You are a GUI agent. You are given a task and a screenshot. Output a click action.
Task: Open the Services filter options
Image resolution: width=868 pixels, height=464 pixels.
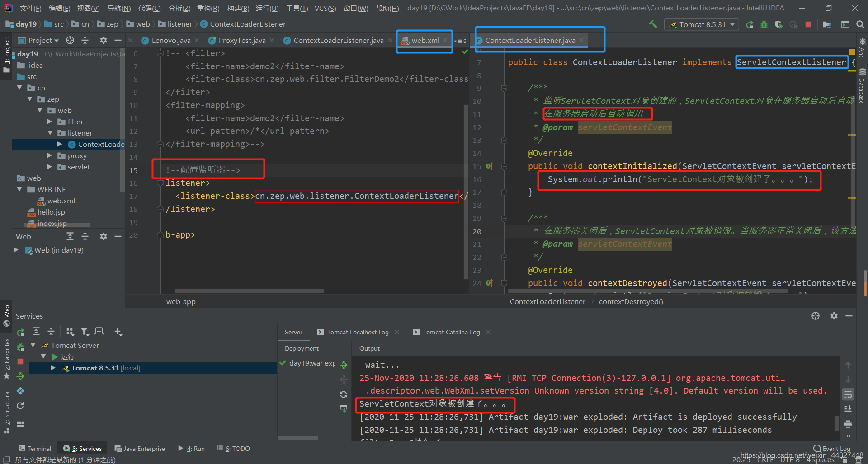pyautogui.click(x=85, y=332)
